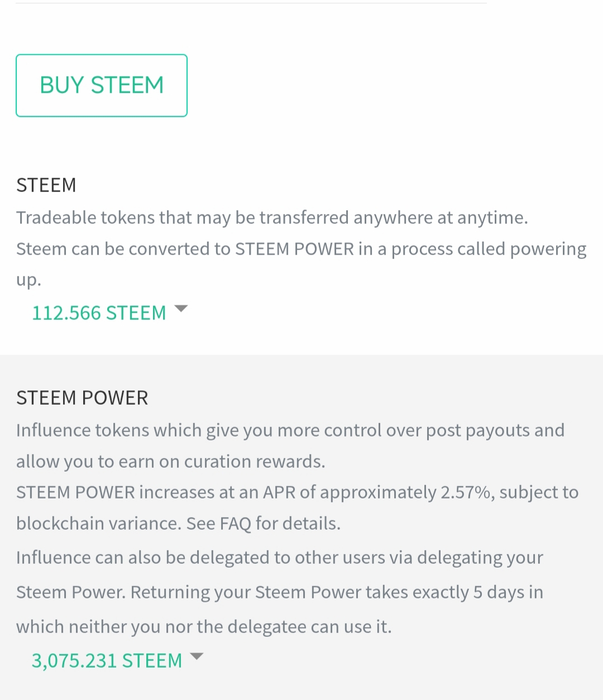The image size is (603, 700).
Task: Click the horizontal divider line at top
Action: click(251, 3)
